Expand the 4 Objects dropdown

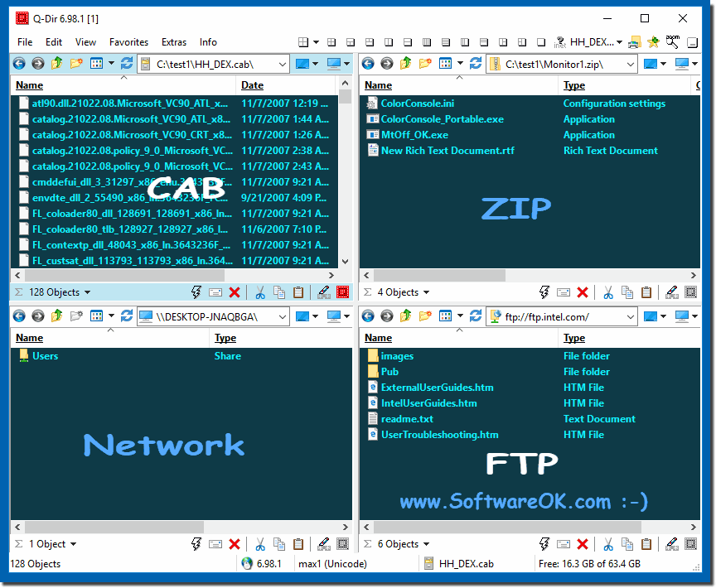pyautogui.click(x=427, y=292)
